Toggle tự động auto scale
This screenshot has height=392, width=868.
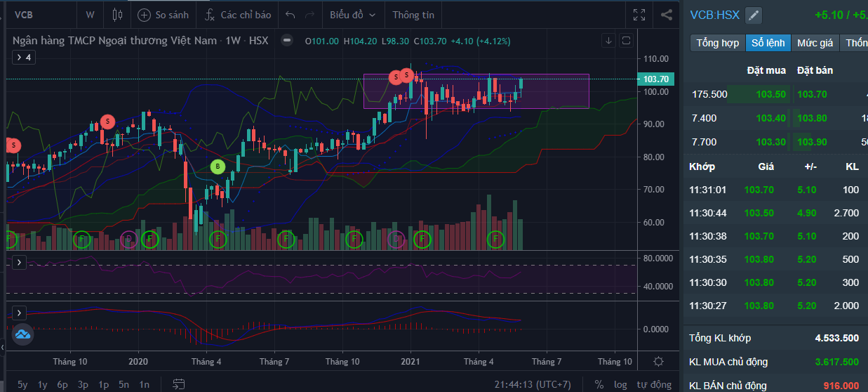654,384
